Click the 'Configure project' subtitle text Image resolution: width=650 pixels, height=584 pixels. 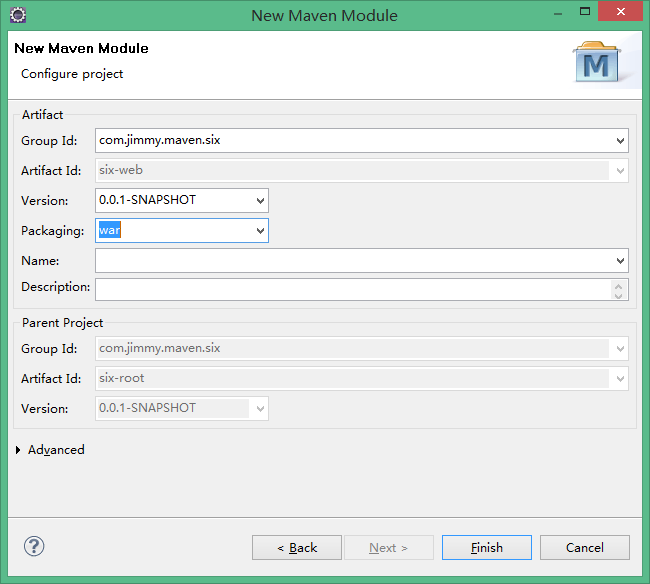pos(72,74)
